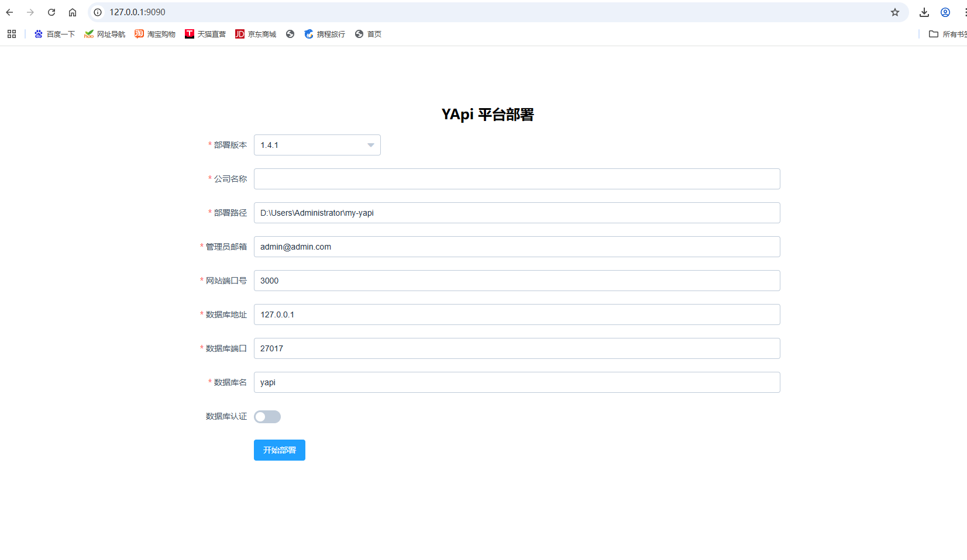Open 天猫直营 bookmark

pos(205,34)
